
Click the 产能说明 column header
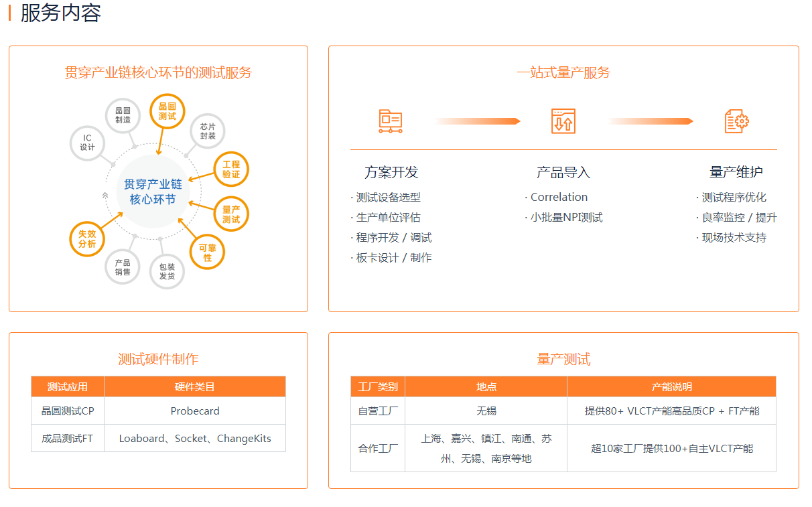671,386
